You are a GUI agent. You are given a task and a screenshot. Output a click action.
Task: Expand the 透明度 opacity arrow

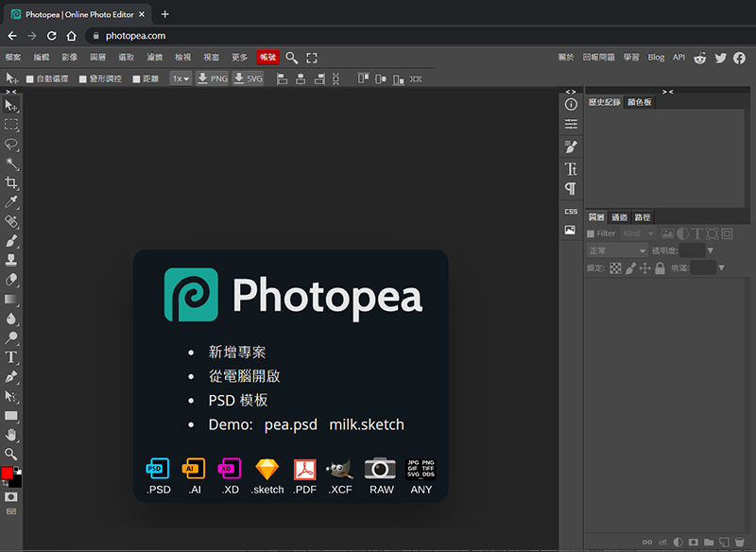711,250
